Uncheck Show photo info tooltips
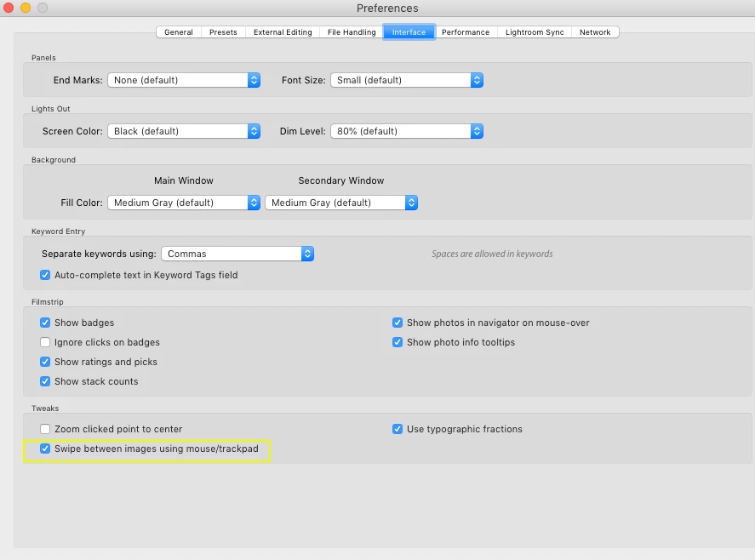This screenshot has width=755, height=560. click(398, 342)
